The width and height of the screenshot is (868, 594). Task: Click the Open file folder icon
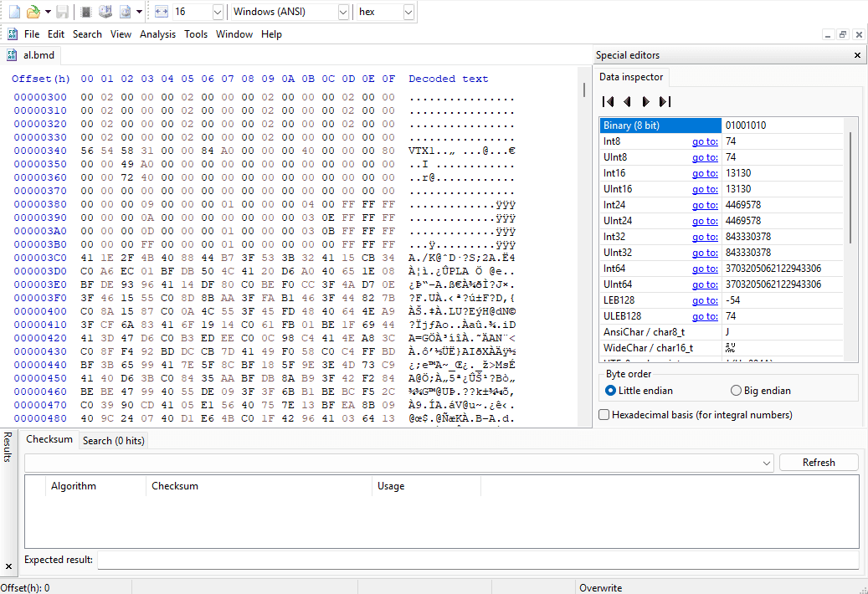point(33,12)
